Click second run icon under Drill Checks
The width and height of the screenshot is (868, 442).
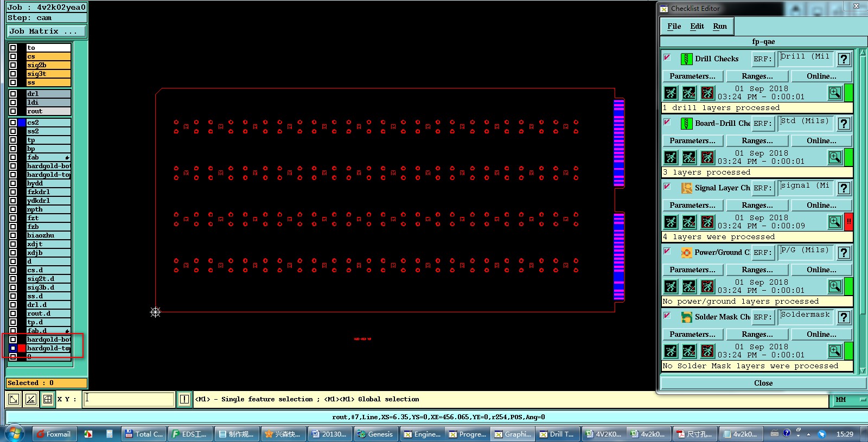pos(689,93)
